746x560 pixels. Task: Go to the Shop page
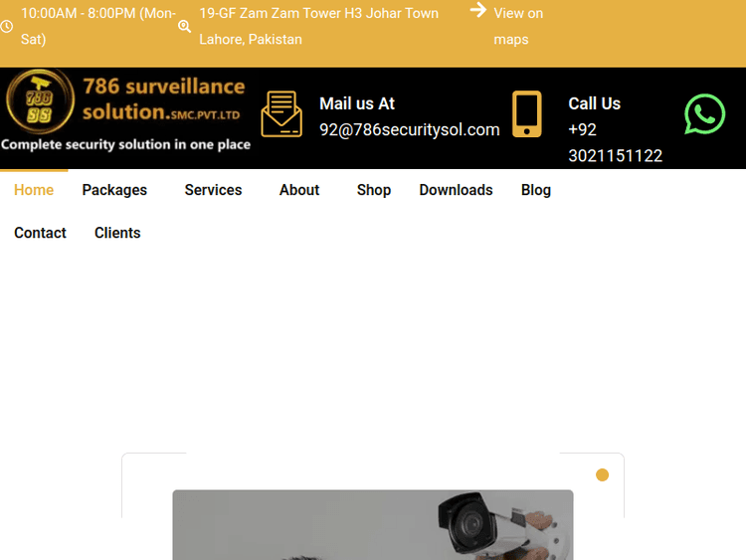374,190
